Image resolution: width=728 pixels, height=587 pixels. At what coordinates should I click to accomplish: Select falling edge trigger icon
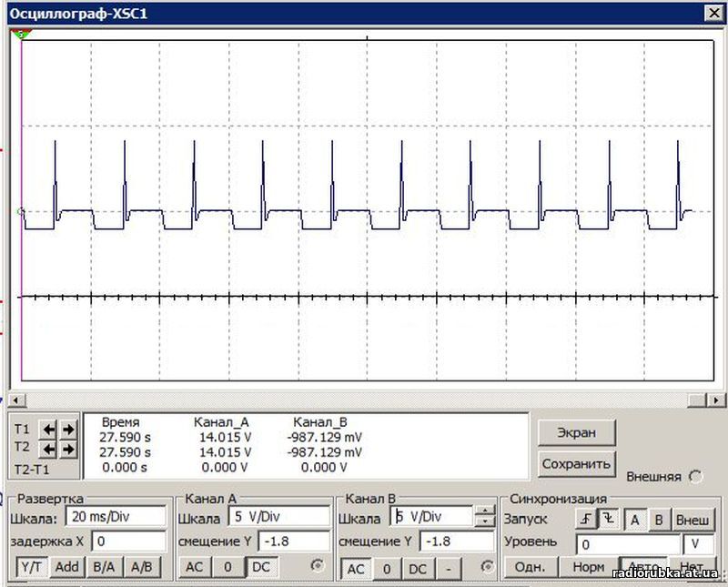[608, 519]
